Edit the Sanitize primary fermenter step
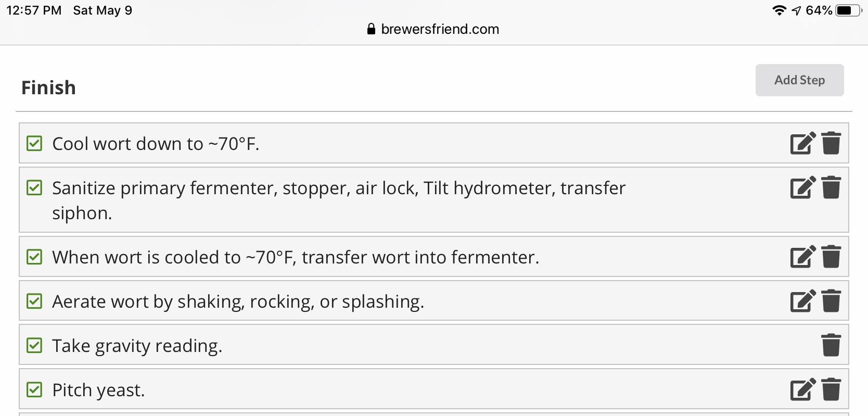This screenshot has height=416, width=868. click(803, 187)
